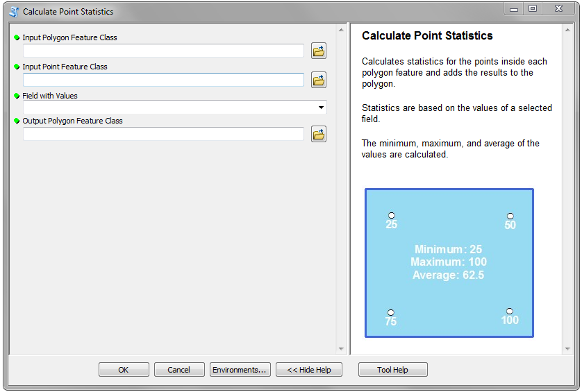Browse for Output Polygon Feature Class
The width and height of the screenshot is (582, 392).
[319, 134]
